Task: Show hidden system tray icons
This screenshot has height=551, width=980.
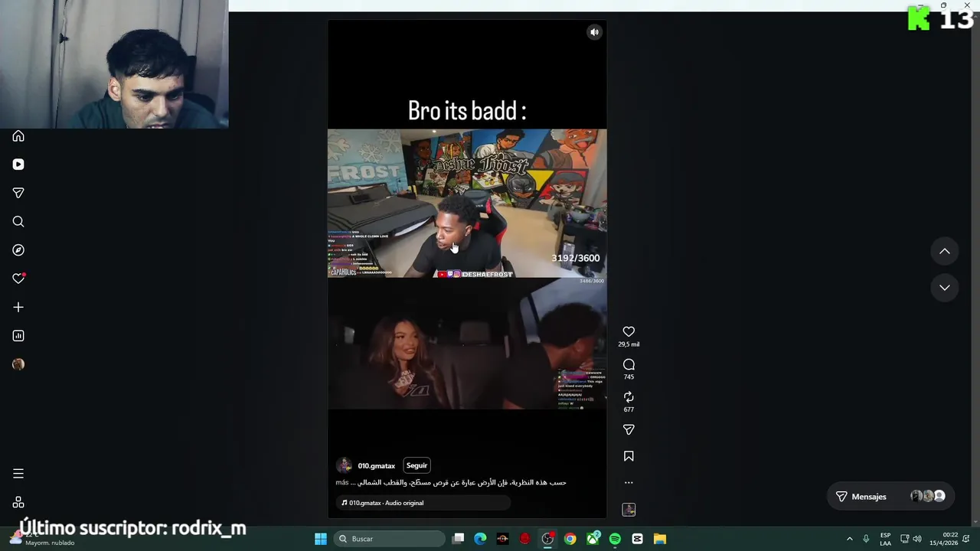Action: (849, 539)
